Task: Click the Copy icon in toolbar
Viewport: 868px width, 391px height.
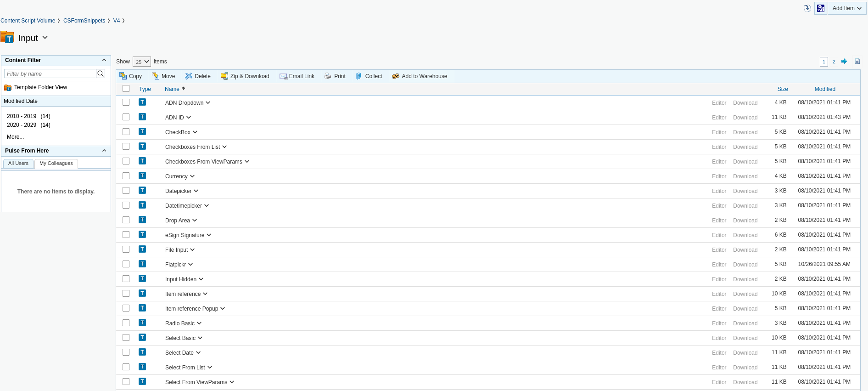Action: [123, 76]
